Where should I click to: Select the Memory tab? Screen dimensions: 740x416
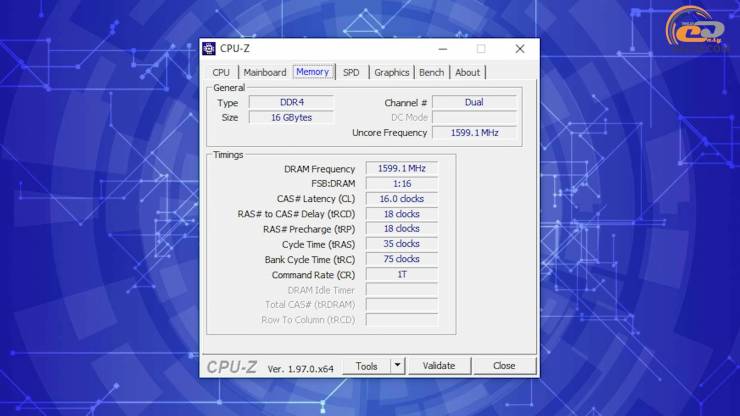point(312,72)
